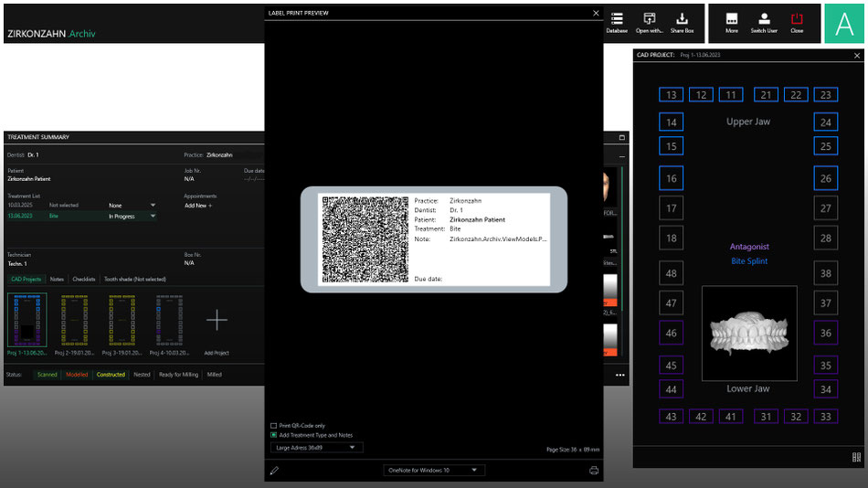Switch to the Checklists tab

coord(83,279)
